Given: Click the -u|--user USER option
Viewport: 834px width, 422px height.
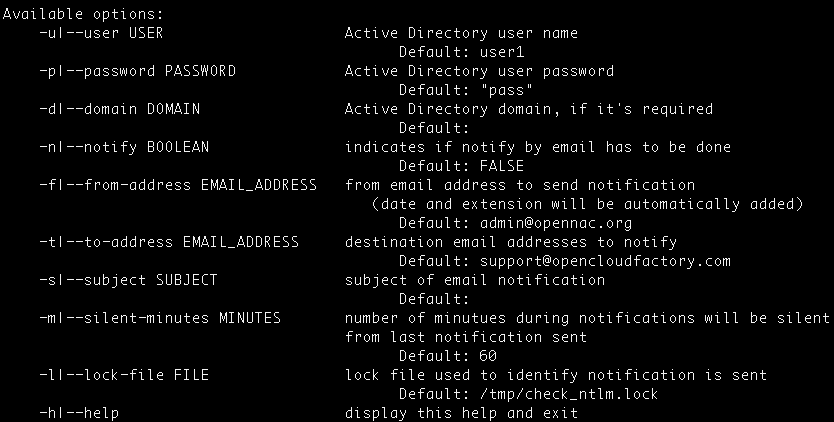Looking at the screenshot, I should 101,33.
